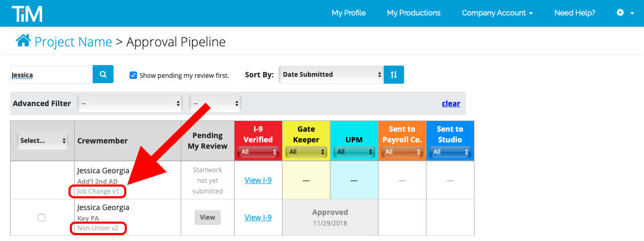Click the magnifying glass search button
Image resolution: width=644 pixels, height=241 pixels.
pos(103,75)
